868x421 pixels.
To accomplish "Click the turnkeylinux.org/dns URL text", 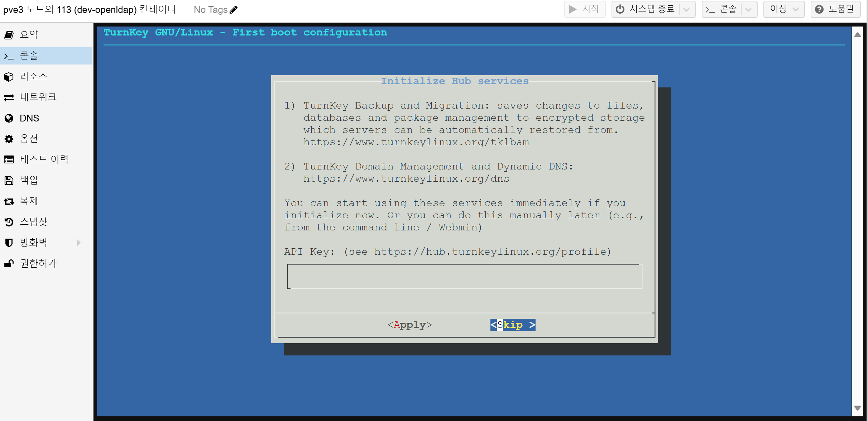I will pos(407,179).
